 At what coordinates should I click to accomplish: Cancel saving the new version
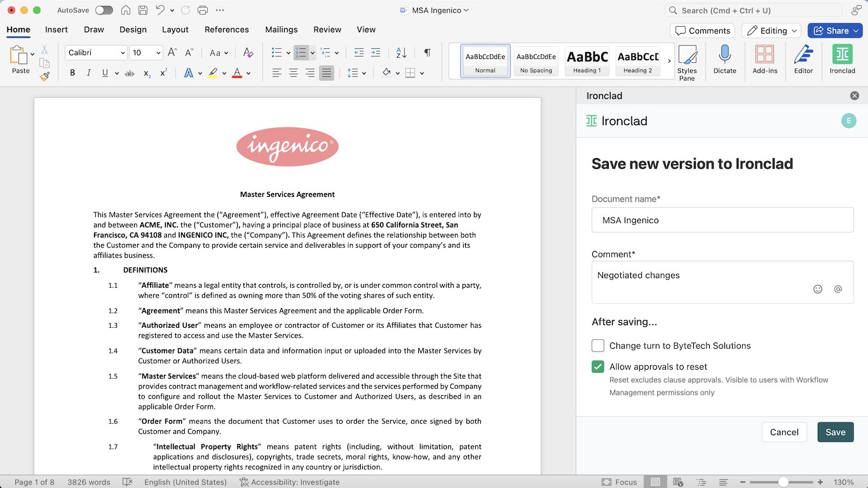tap(784, 432)
